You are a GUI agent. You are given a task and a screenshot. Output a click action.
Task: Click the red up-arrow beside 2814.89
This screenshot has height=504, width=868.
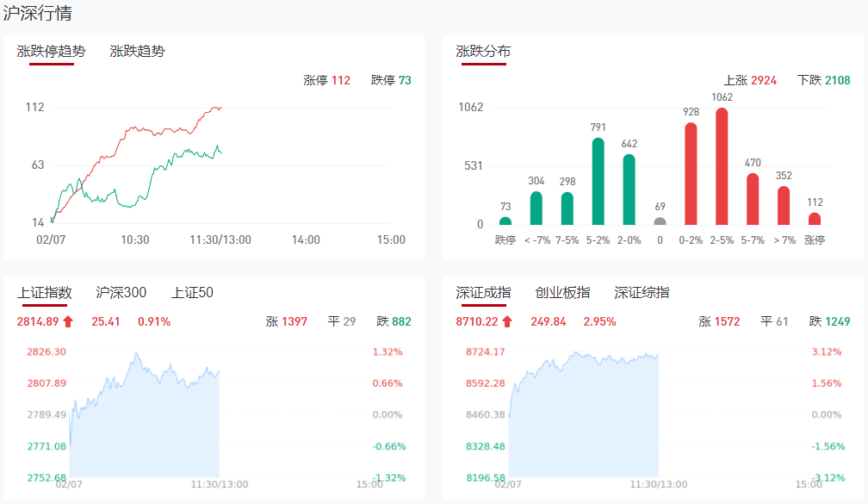69,322
